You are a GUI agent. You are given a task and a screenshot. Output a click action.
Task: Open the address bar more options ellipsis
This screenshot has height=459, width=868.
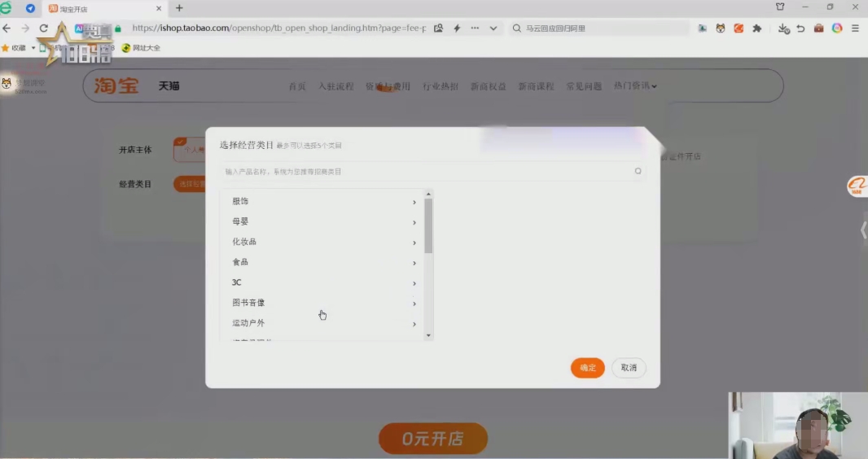475,28
